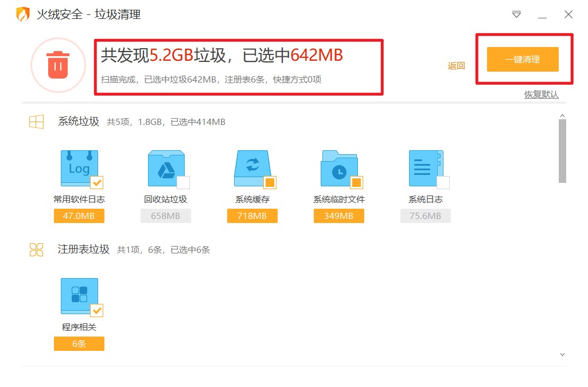Uncheck the 常用软件日志 checkbox
588x387 pixels.
click(96, 182)
